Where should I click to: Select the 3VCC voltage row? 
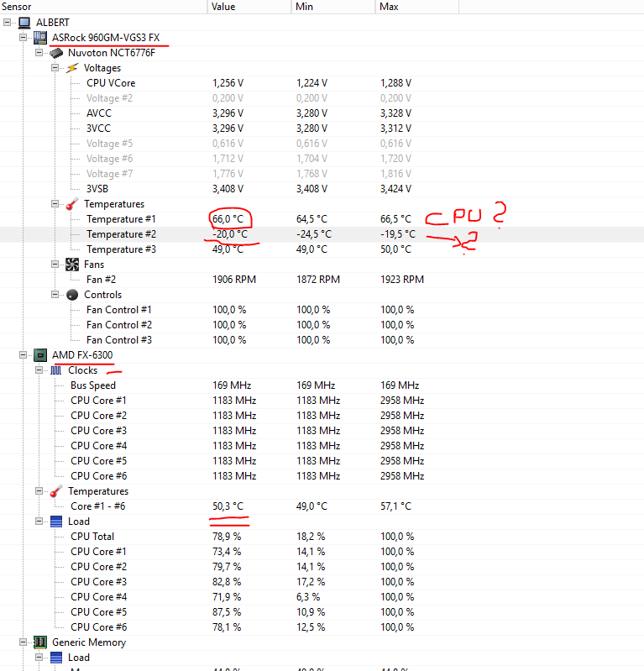(x=322, y=128)
